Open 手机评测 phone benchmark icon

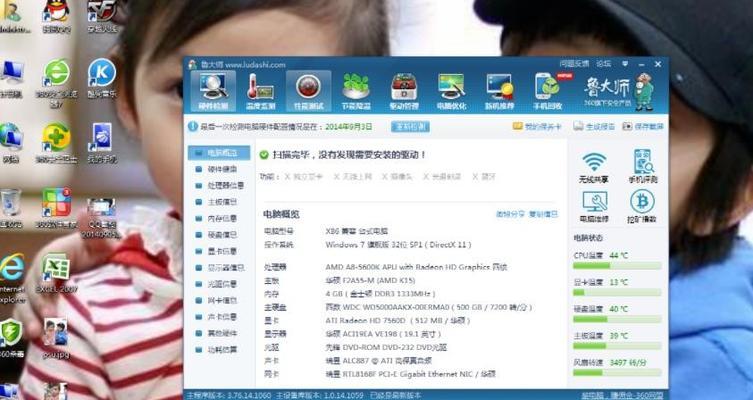pyautogui.click(x=643, y=166)
